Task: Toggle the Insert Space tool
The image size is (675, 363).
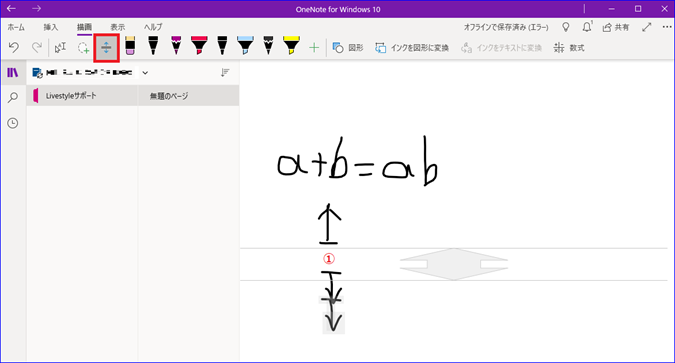Action: pos(106,47)
